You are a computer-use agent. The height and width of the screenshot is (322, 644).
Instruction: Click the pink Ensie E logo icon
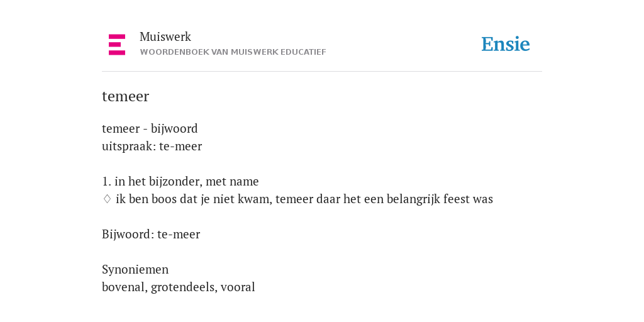(116, 45)
